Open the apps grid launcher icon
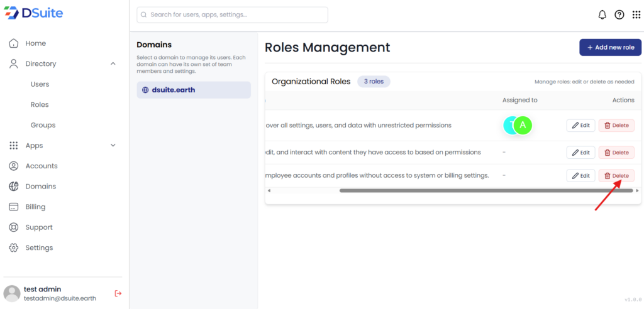644x309 pixels. coord(636,15)
